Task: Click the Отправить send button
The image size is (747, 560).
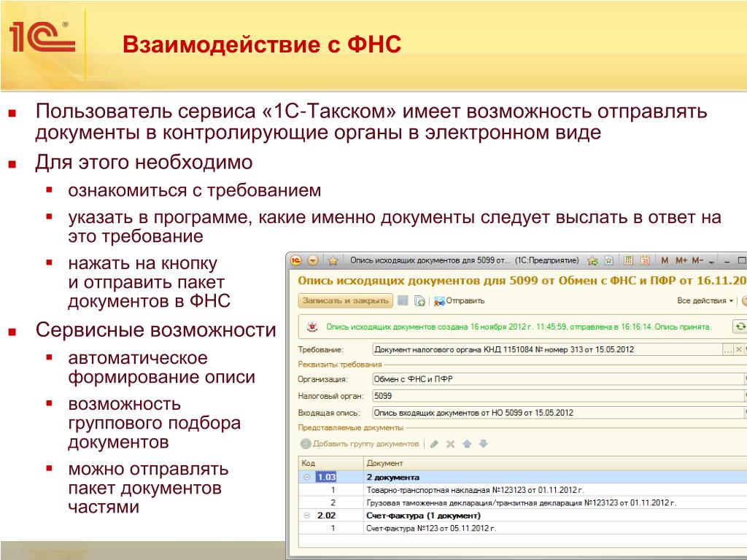Action: 460,301
